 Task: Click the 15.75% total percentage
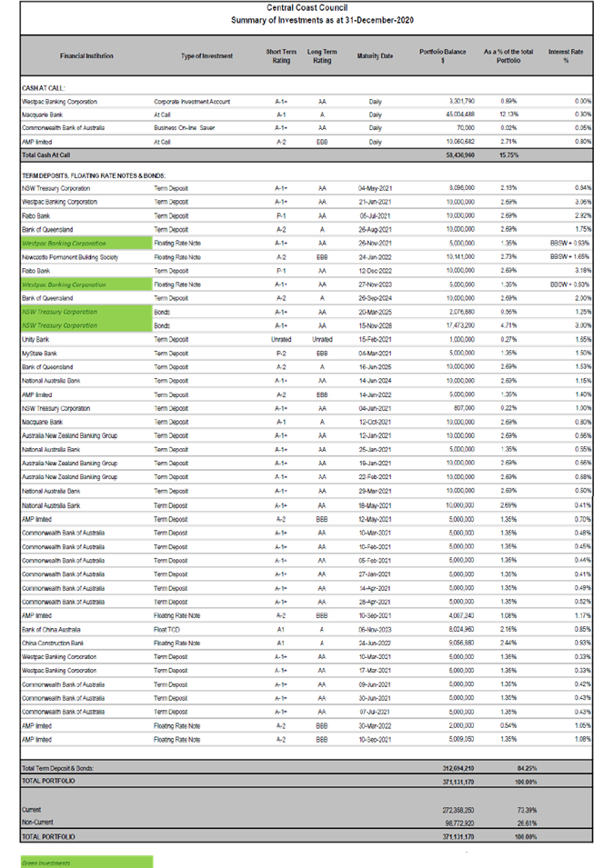508,155
